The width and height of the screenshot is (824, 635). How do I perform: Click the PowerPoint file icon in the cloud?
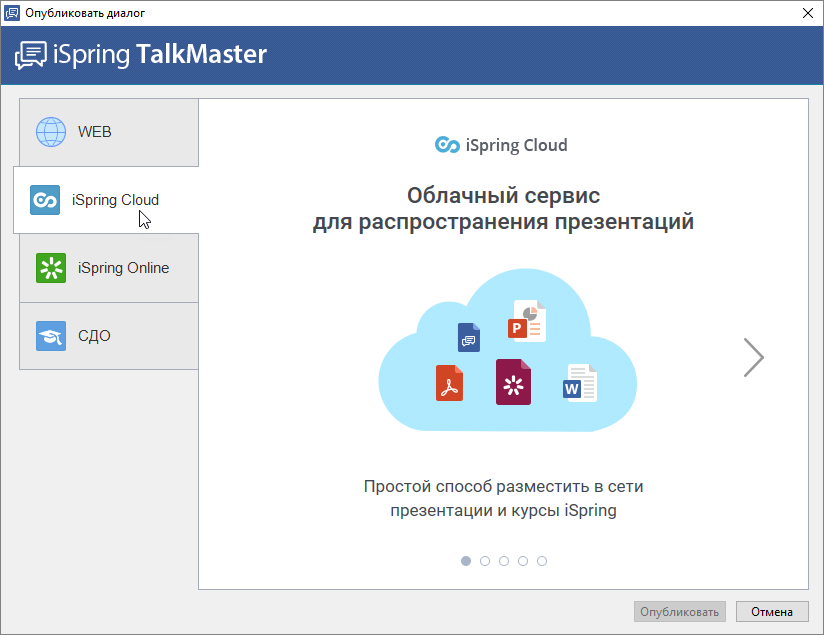click(527, 321)
